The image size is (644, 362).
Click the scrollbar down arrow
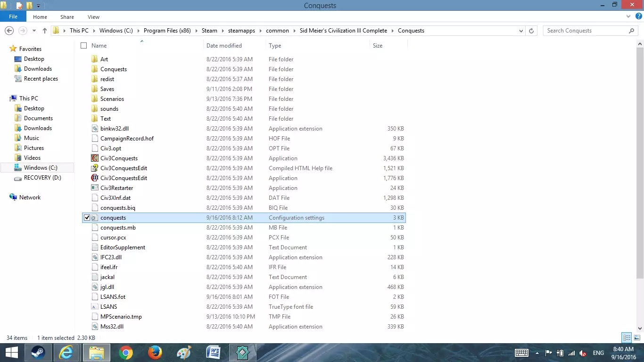(x=640, y=329)
